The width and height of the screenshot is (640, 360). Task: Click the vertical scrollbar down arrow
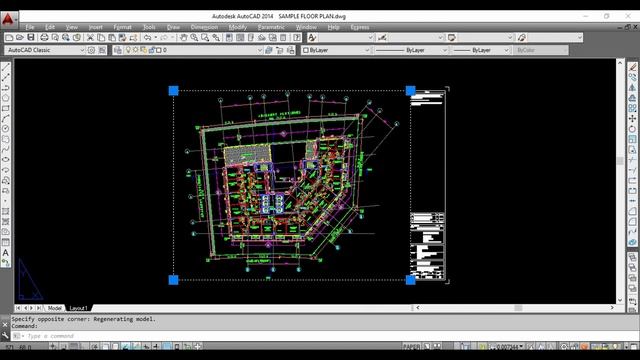pos(620,300)
